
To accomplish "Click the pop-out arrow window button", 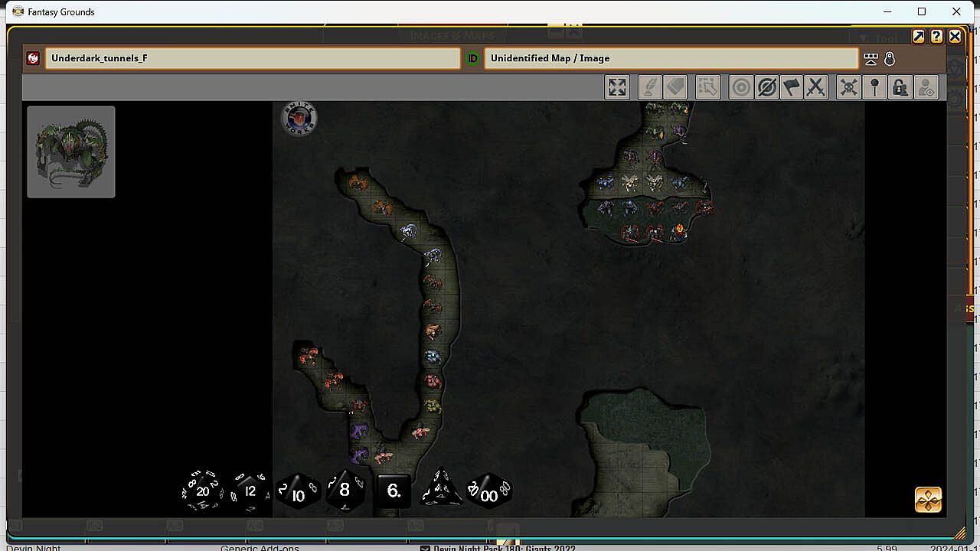I will [919, 36].
